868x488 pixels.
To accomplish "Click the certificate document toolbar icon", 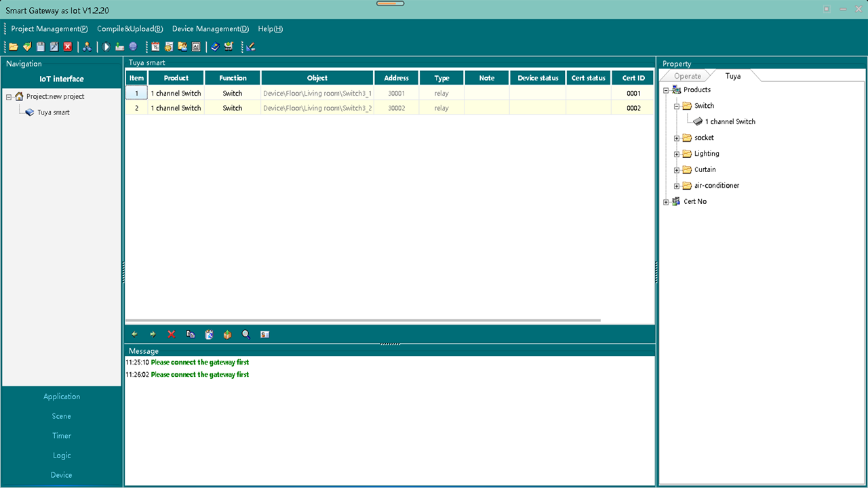I will pyautogui.click(x=169, y=47).
